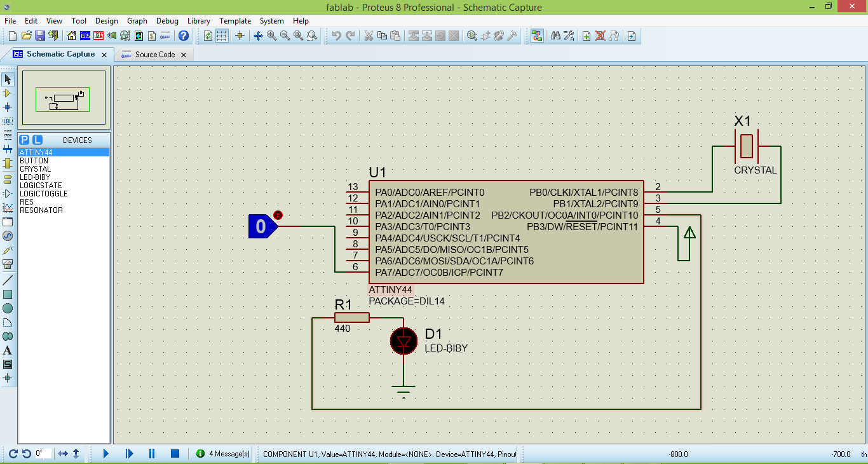Open the 3D Visualizer toolbar icon
The height and width of the screenshot is (464, 868).
tap(112, 36)
